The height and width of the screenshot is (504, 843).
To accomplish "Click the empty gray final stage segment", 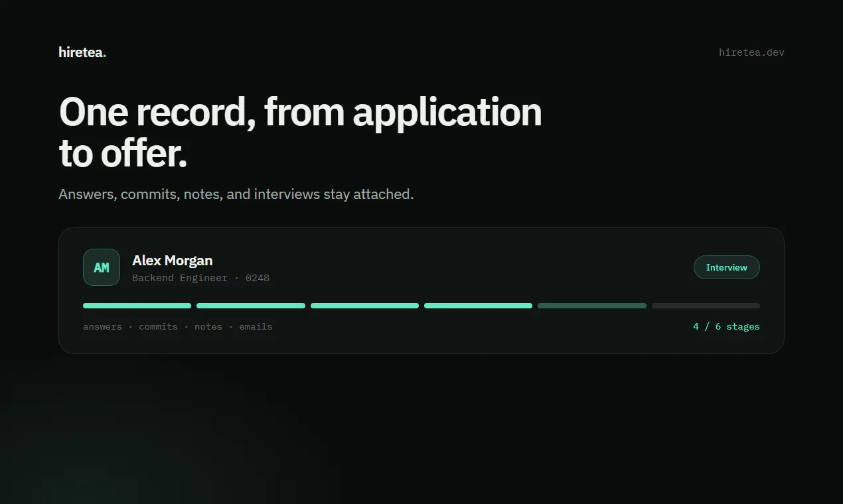I will [706, 306].
